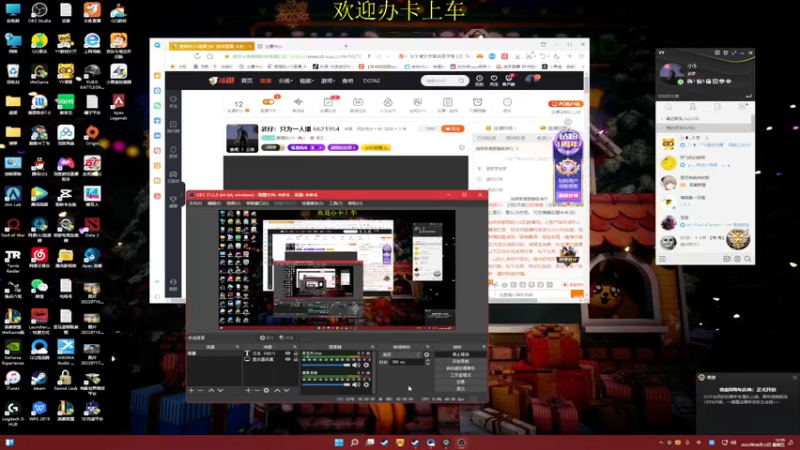Mute the first OBS mixer audio channel
This screenshot has height=450, width=800.
pos(356,365)
